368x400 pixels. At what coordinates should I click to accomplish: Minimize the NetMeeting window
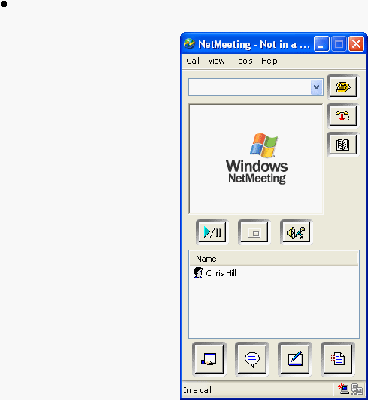pyautogui.click(x=322, y=44)
